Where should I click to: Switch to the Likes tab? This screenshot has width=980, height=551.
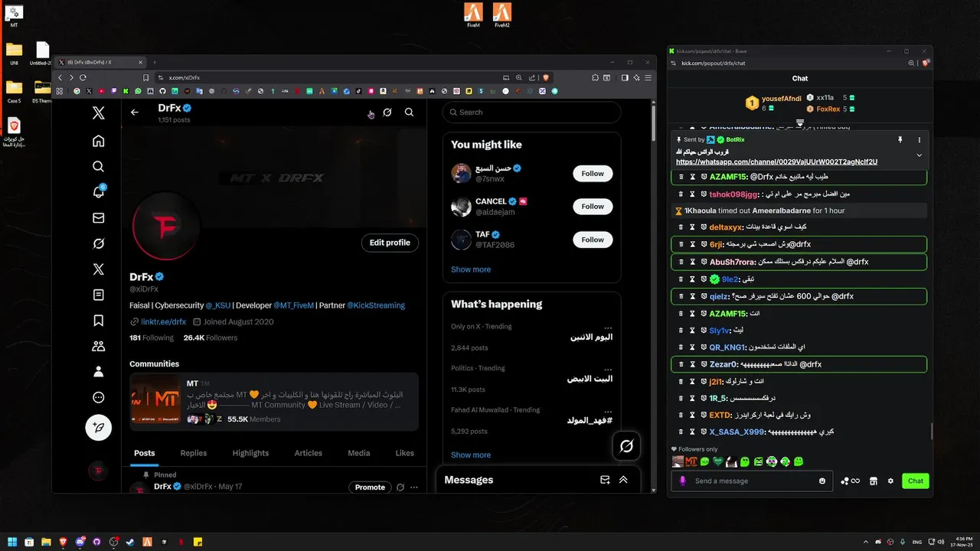(405, 453)
